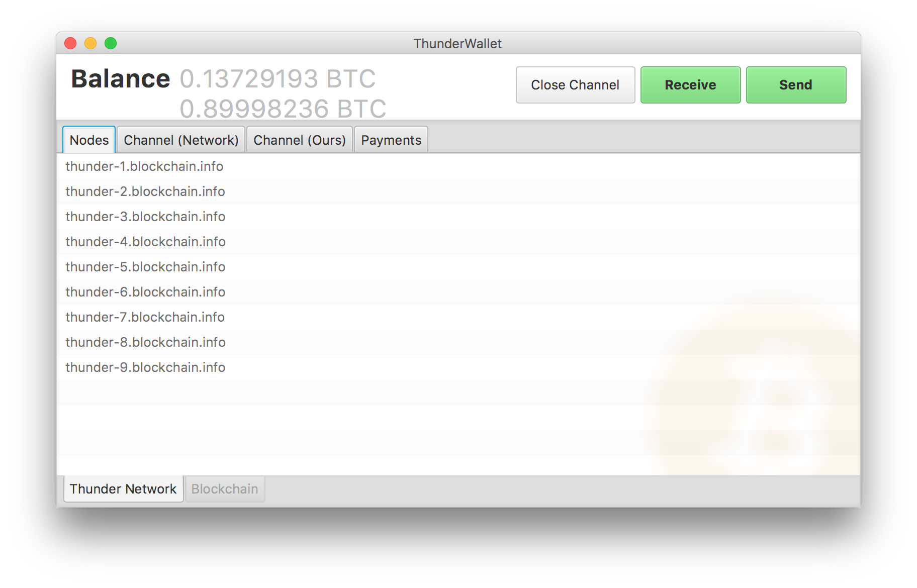
Task: Open the Channel (Ours) tab
Action: click(300, 140)
